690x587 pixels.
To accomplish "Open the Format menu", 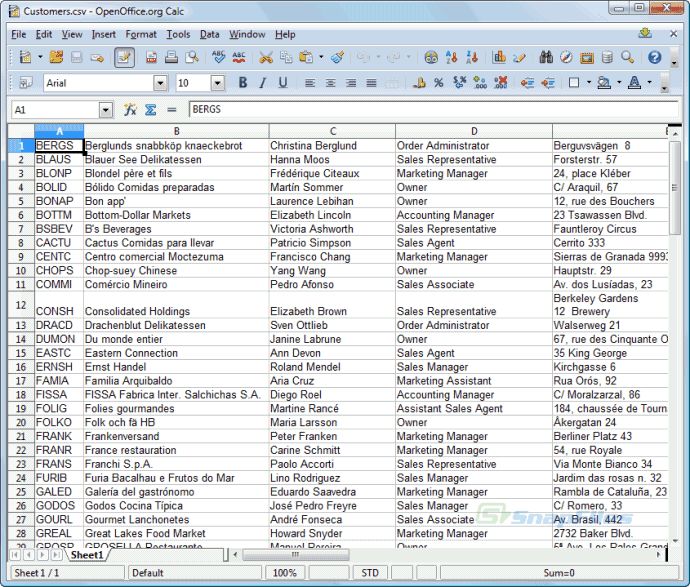I will (x=141, y=34).
